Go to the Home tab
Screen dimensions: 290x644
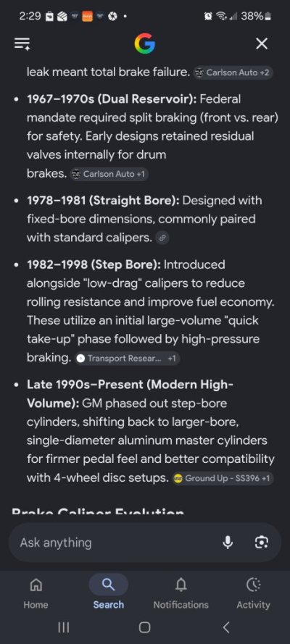36,593
